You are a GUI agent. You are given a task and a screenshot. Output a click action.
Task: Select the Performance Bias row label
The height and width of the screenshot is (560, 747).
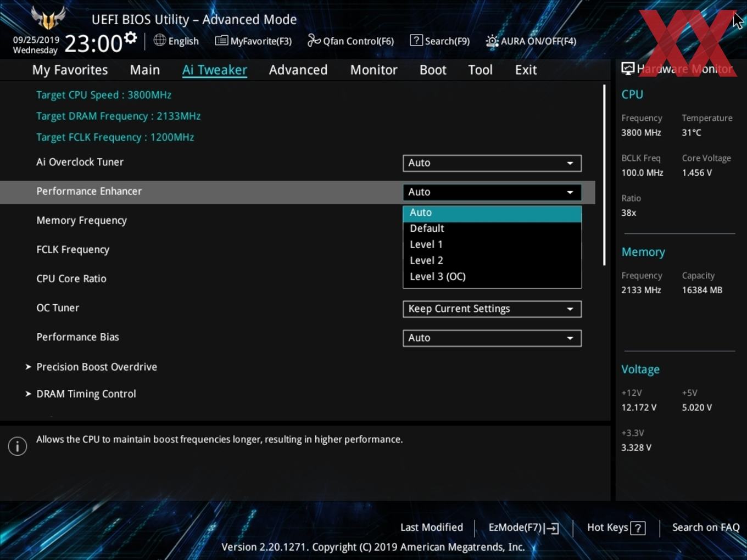click(x=77, y=337)
